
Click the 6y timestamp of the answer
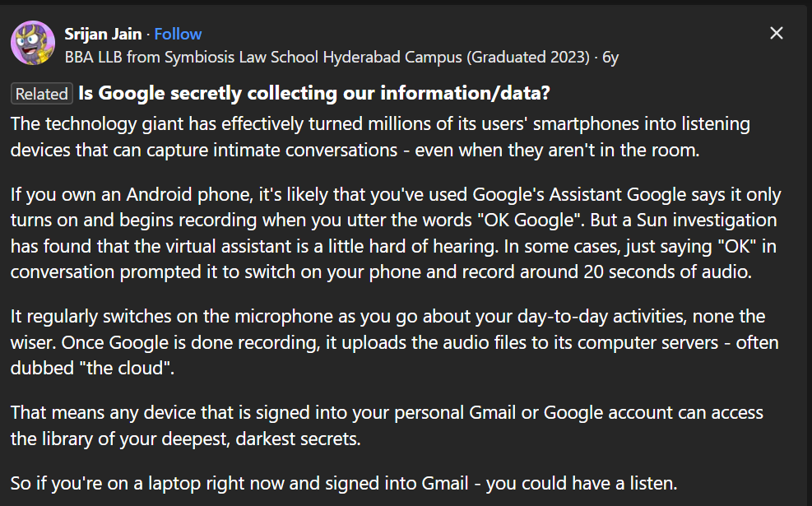[610, 57]
